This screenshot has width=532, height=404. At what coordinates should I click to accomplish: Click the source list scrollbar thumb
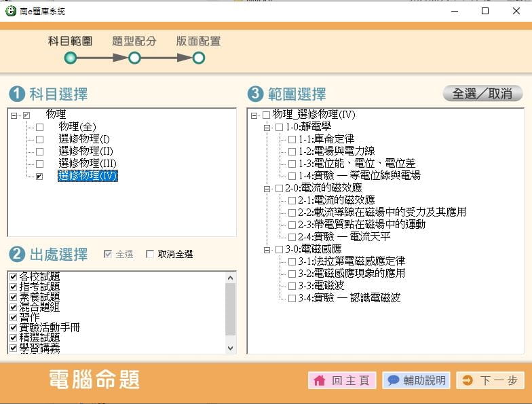(x=231, y=310)
